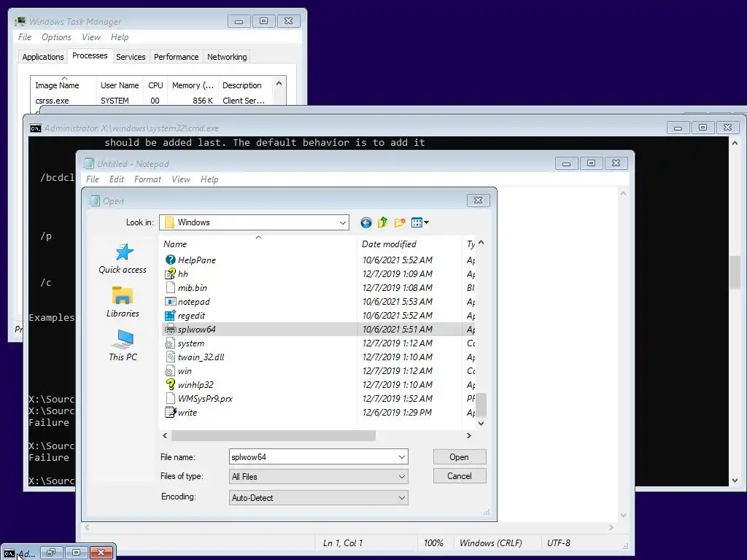Open Notepad View menu
The image size is (747, 560).
click(181, 179)
